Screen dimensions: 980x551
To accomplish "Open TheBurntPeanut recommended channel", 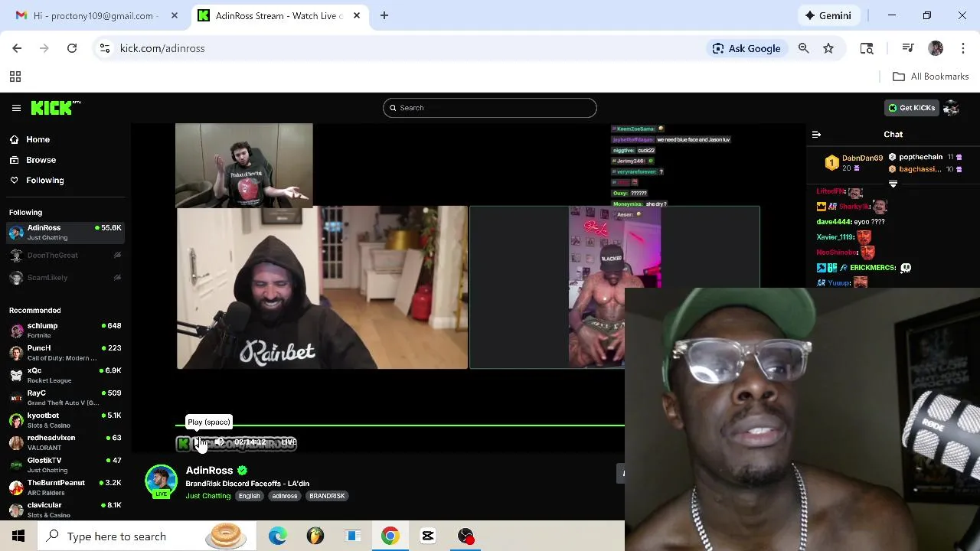I will (x=65, y=487).
